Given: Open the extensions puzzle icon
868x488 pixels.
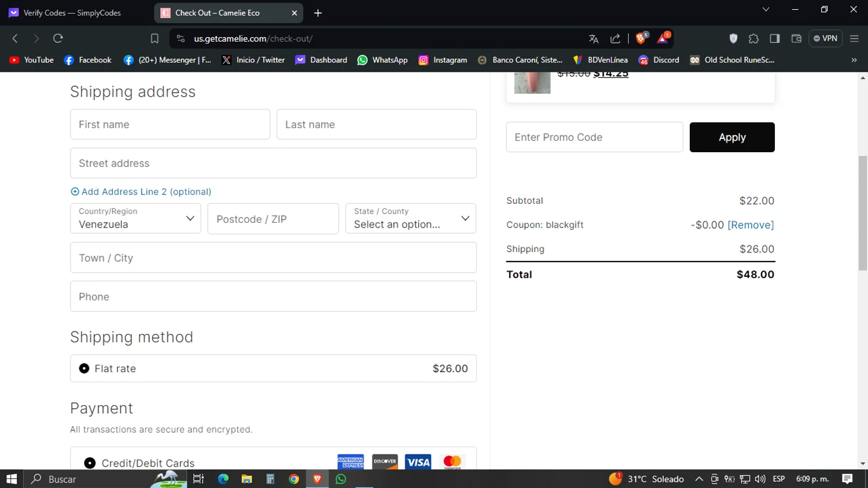Looking at the screenshot, I should click(x=753, y=39).
